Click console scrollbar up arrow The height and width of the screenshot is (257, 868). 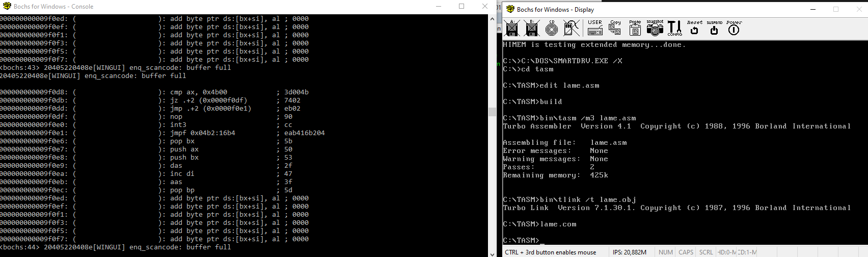(x=492, y=19)
